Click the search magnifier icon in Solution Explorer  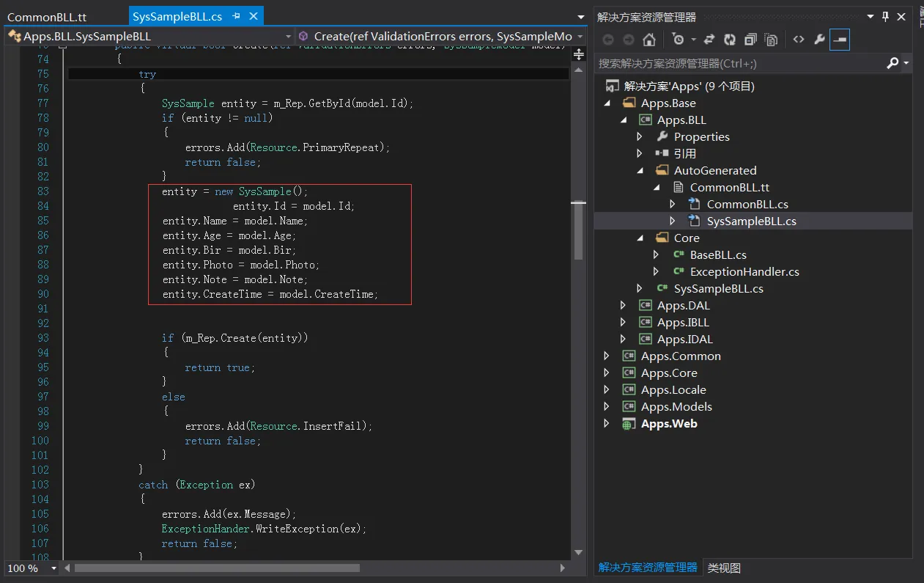click(x=892, y=63)
